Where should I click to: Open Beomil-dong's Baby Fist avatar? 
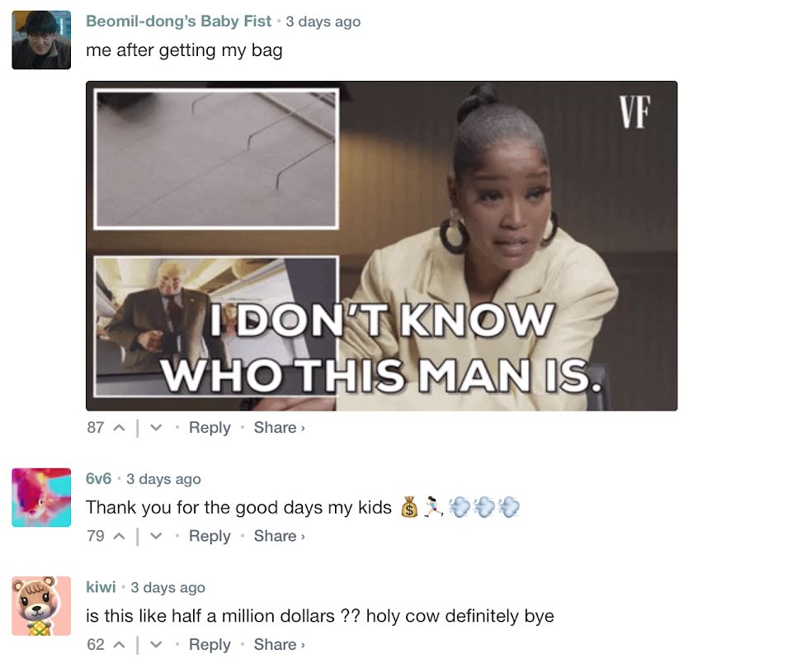41,40
